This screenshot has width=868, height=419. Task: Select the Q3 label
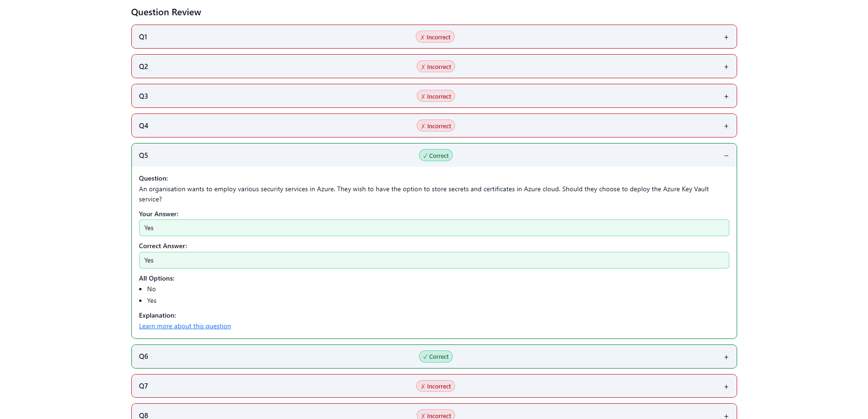pos(143,96)
